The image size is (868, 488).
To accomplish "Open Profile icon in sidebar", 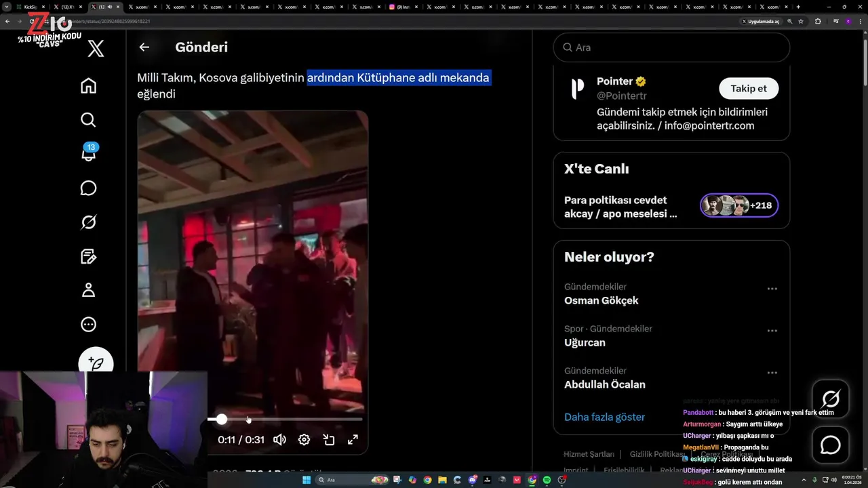I will [x=88, y=290].
